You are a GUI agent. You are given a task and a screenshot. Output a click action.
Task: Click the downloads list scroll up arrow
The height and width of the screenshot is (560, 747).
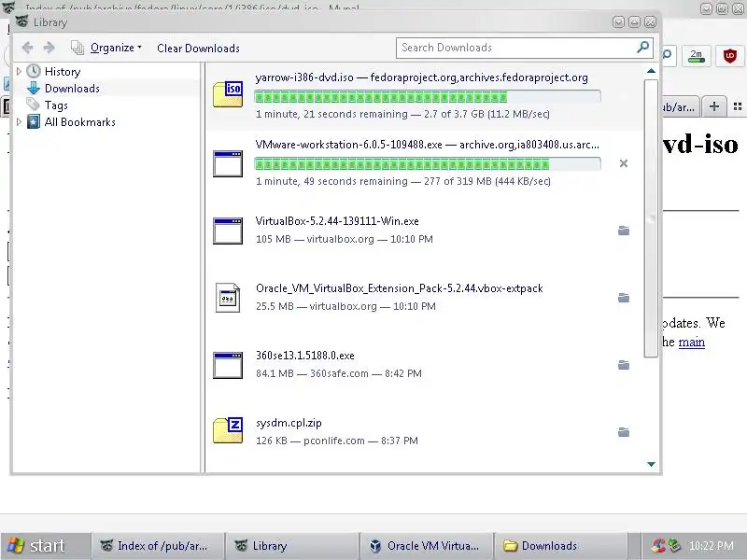(x=651, y=71)
